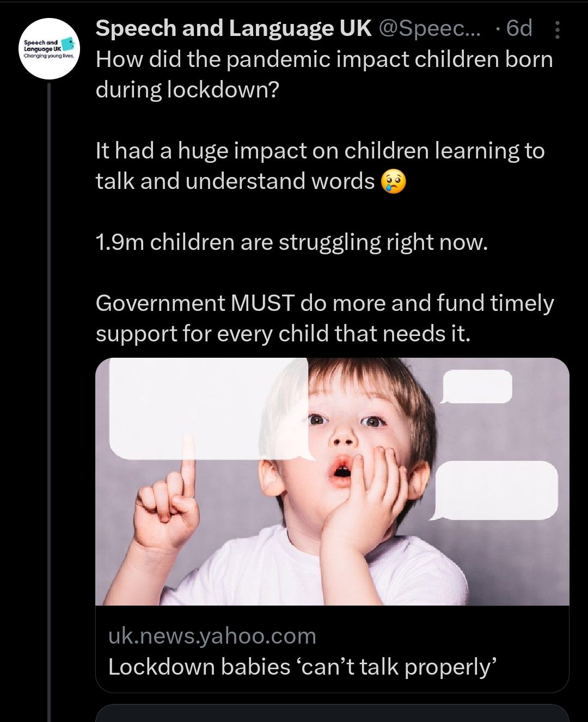Screen dimensions: 588x722
Task: Click the Speech and Language UK display name
Action: click(x=234, y=28)
